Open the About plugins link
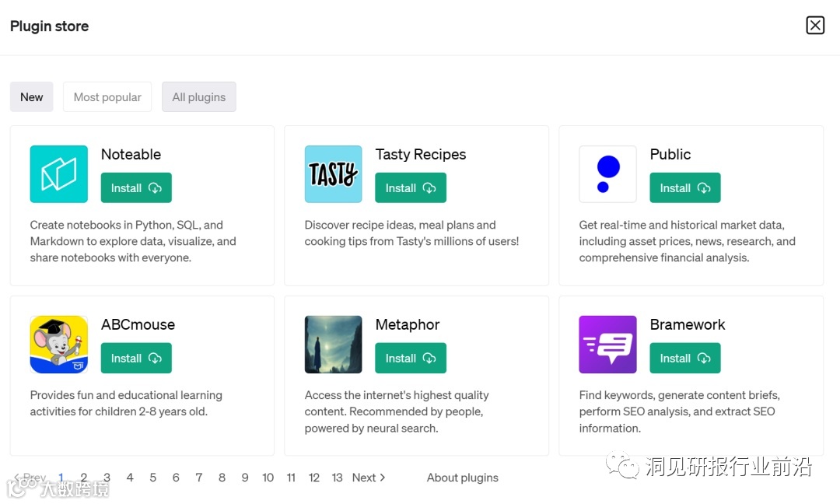 pyautogui.click(x=463, y=478)
